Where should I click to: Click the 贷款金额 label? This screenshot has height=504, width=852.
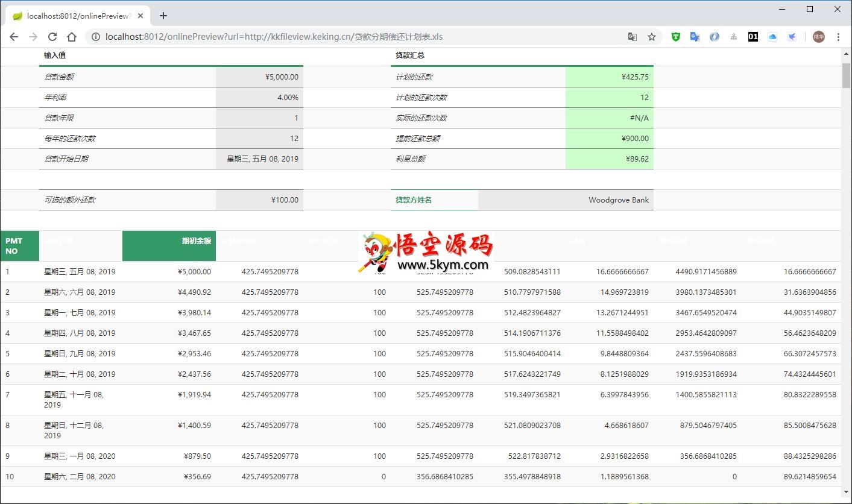click(59, 77)
